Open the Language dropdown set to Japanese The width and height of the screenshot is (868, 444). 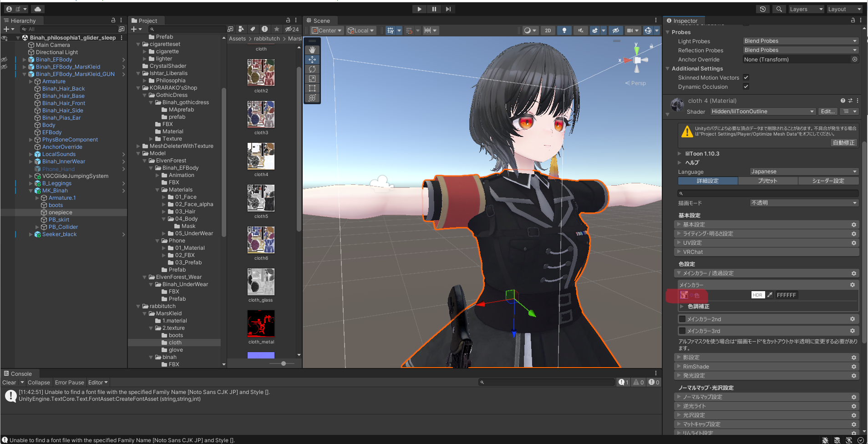click(804, 172)
